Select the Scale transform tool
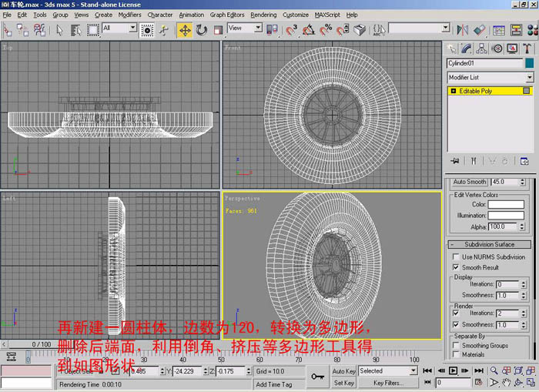 218,30
